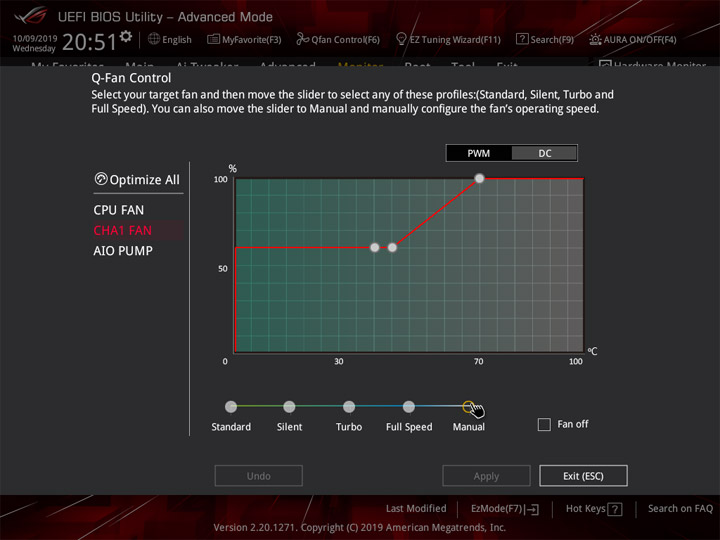
Task: Click the Apply button
Action: [x=486, y=476]
